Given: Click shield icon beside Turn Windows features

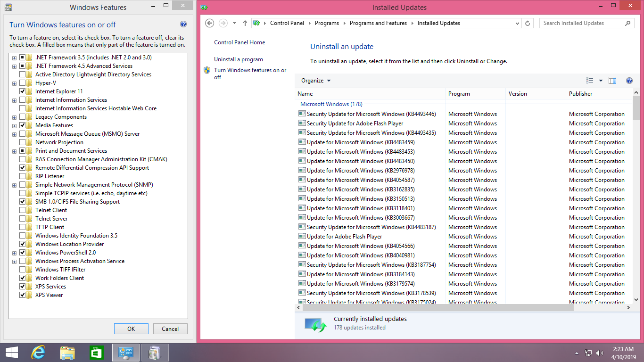Looking at the screenshot, I should click(207, 70).
